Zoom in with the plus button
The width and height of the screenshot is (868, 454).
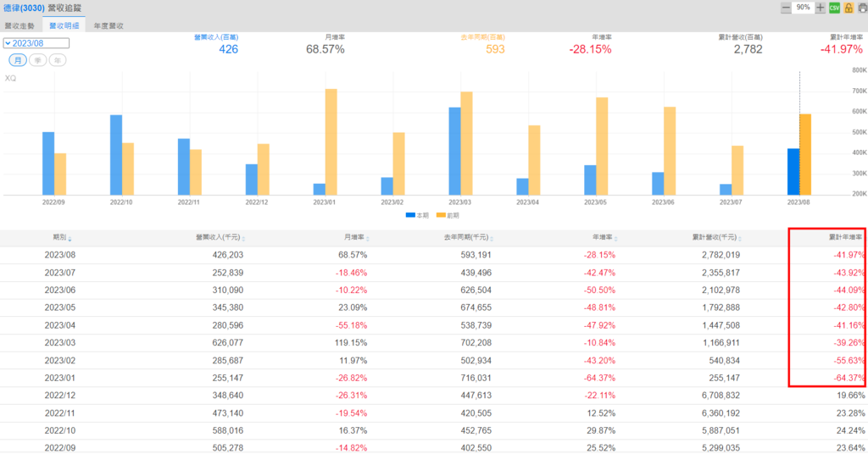click(x=821, y=8)
